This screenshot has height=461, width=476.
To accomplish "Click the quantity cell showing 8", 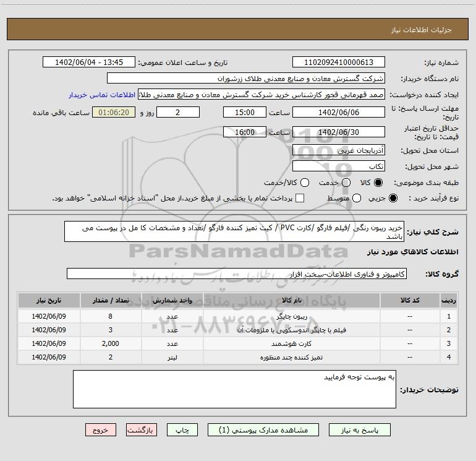I will click(x=111, y=316).
